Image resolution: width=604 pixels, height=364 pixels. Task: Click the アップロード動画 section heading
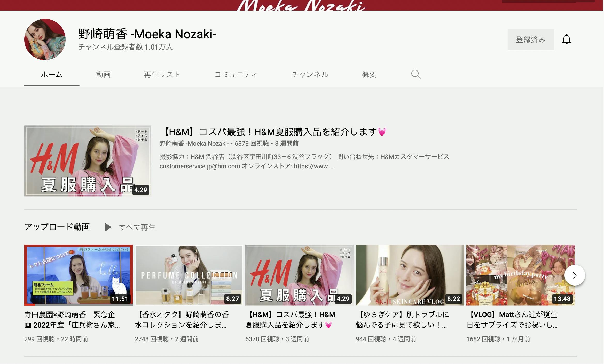[57, 227]
